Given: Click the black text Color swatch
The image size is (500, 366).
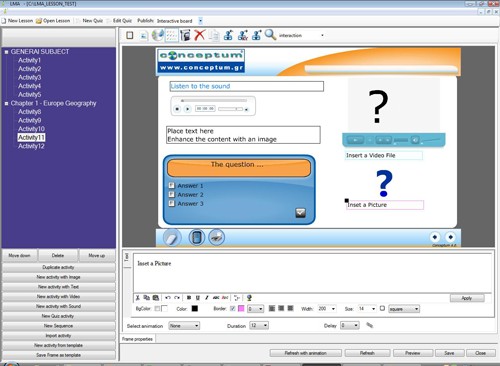Looking at the screenshot, I should (x=195, y=309).
